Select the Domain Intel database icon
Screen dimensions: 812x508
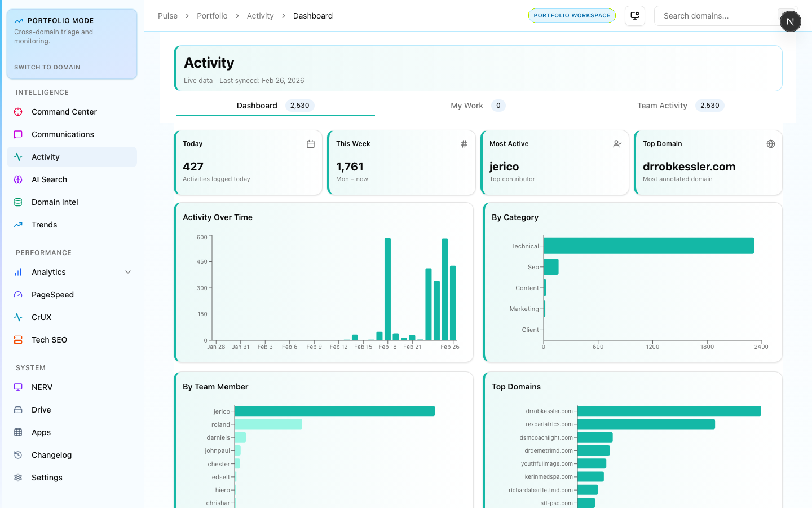(18, 202)
